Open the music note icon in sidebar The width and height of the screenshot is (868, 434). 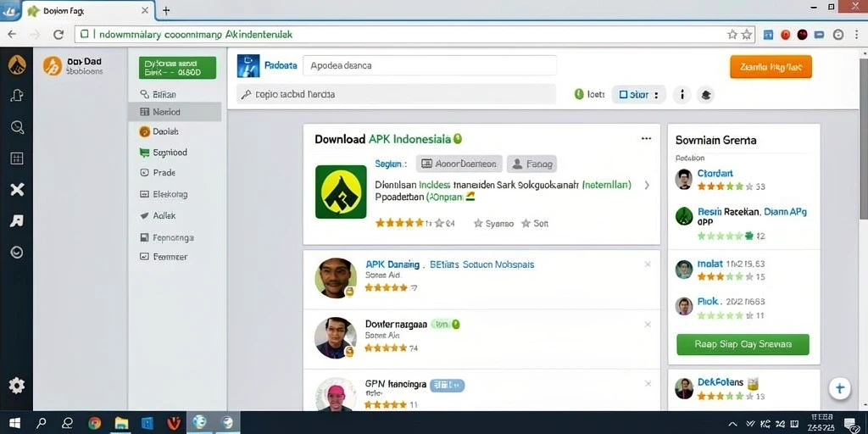(17, 221)
